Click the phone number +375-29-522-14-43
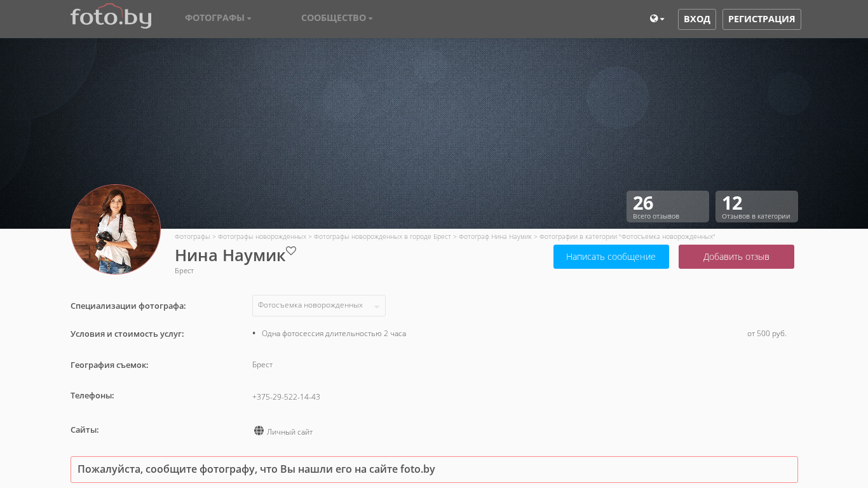Image resolution: width=868 pixels, height=488 pixels. tap(286, 397)
